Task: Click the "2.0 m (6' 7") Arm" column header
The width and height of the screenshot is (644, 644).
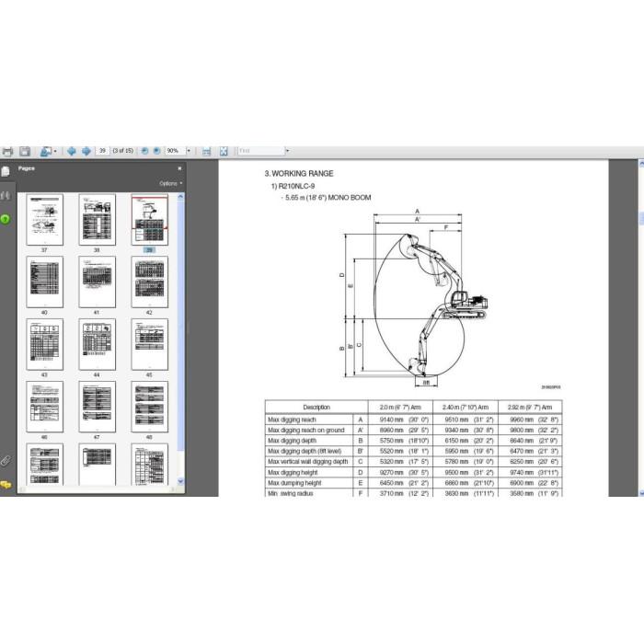Action: [400, 407]
